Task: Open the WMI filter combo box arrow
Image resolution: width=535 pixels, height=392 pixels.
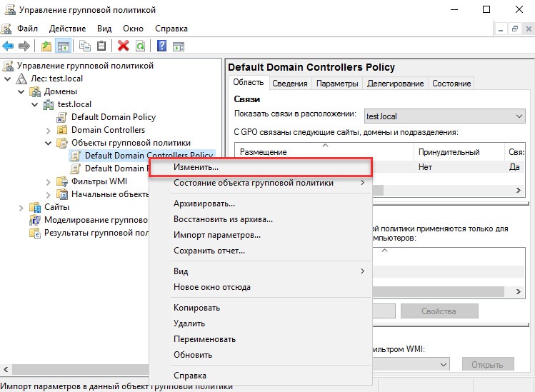Action: click(x=444, y=364)
